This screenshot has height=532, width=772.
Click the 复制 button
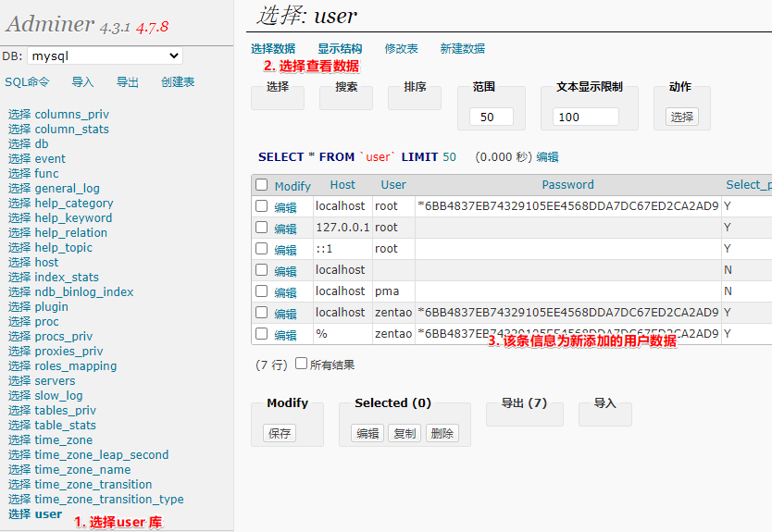[405, 433]
